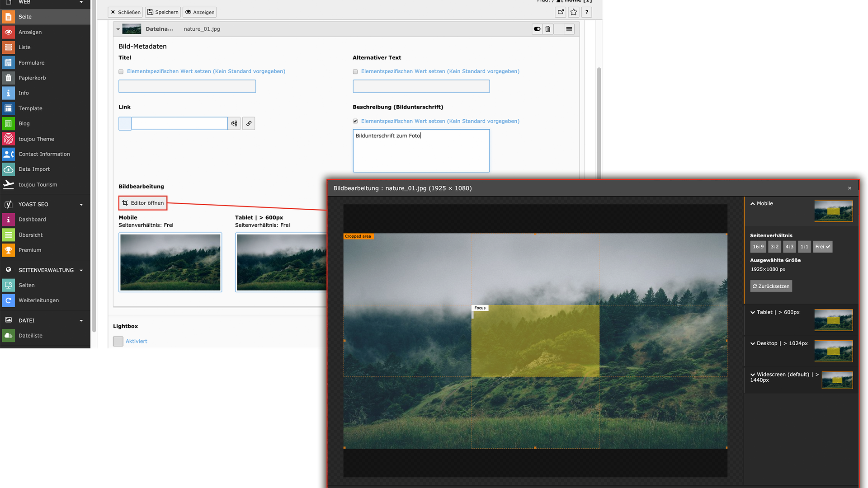Click the bookmark star icon

tap(574, 12)
